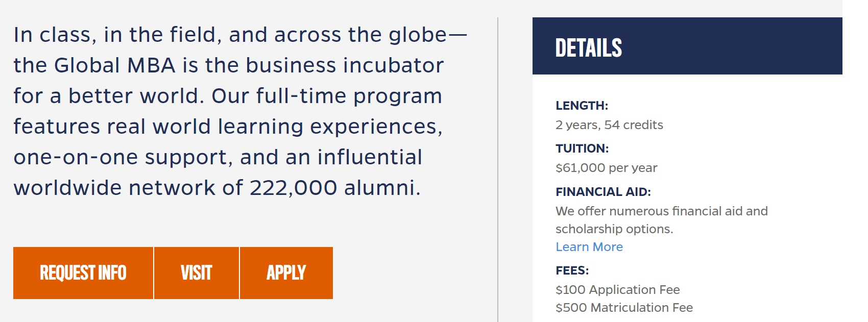Viewport: 868px width, 322px height.
Task: Click the DETAILS panel heading
Action: click(x=589, y=48)
